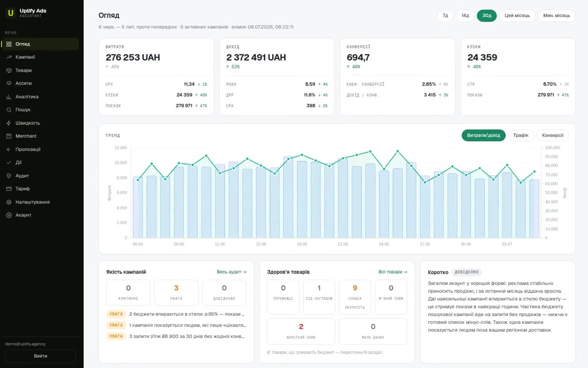This screenshot has width=588, height=368.
Task: Click the Товари box icon
Action: (9, 70)
